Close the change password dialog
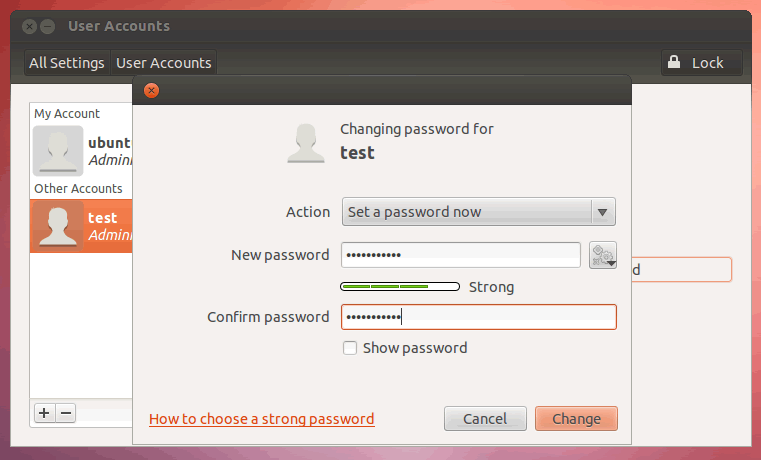 point(151,90)
